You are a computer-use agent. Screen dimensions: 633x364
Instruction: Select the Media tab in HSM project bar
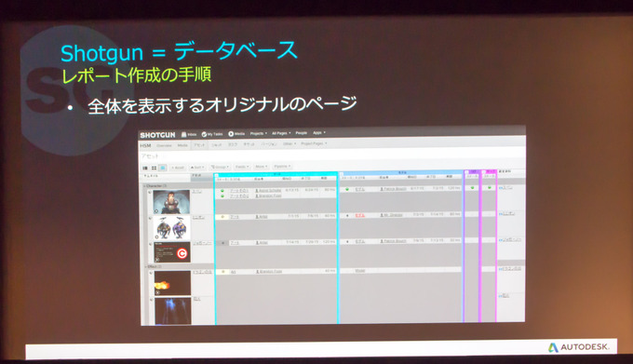point(182,145)
